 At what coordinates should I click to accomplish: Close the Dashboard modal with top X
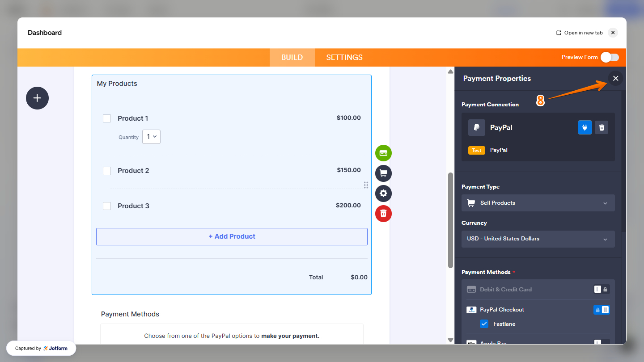coord(613,33)
